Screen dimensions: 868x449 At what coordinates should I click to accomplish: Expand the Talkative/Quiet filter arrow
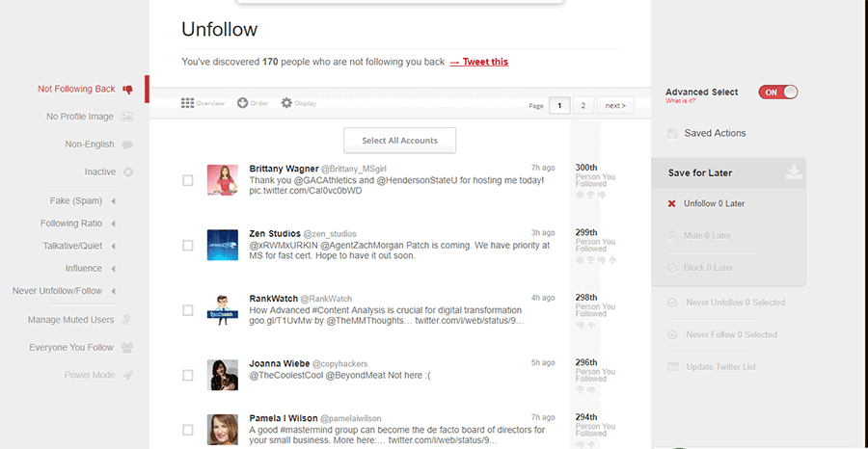[113, 246]
